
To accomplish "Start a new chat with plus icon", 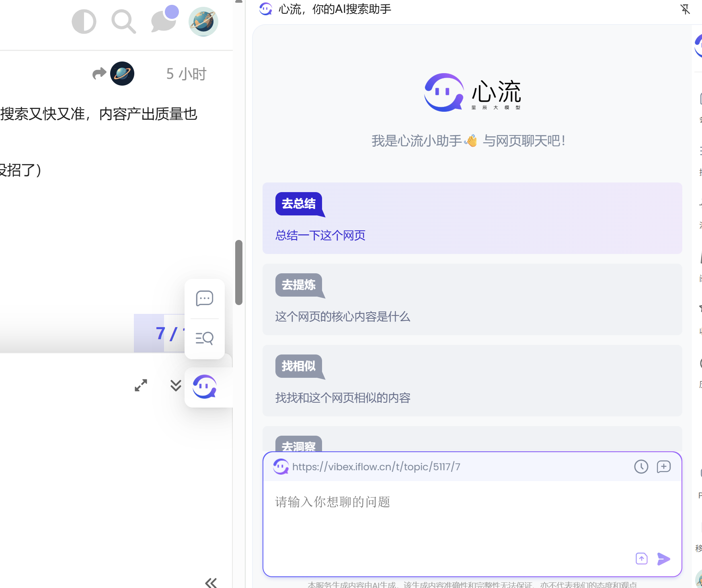I will (x=663, y=467).
